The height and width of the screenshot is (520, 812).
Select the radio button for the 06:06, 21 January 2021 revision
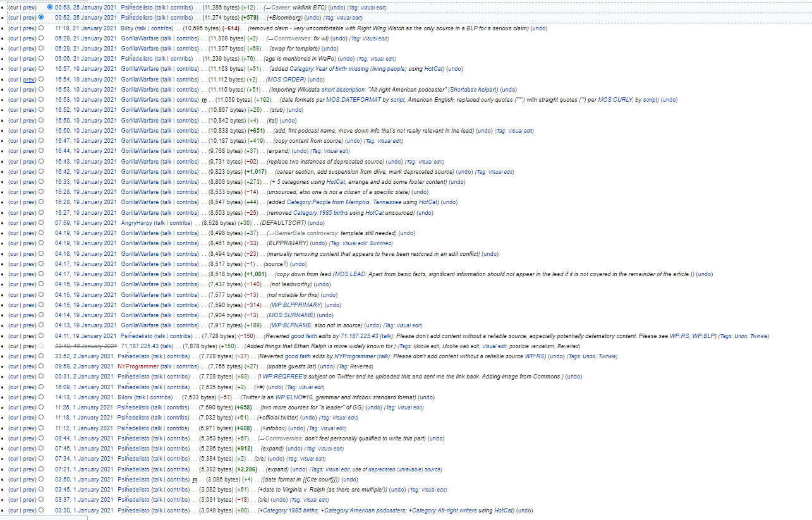pyautogui.click(x=41, y=59)
